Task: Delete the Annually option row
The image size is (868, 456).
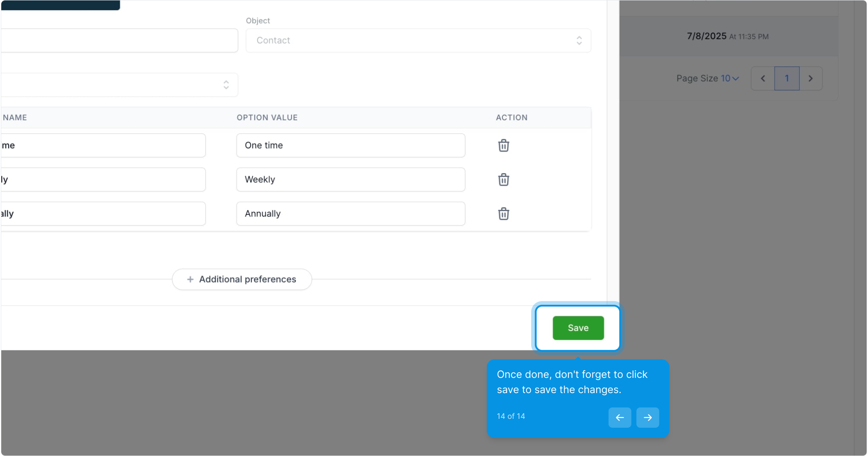Action: point(503,214)
